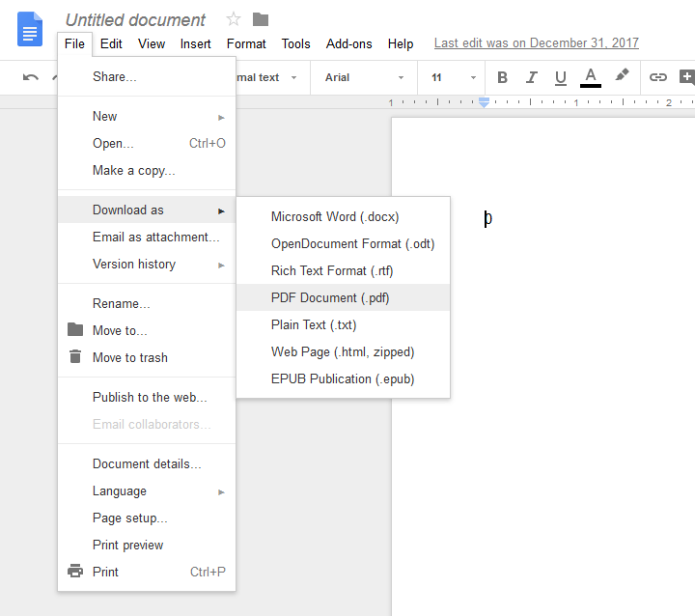Click the Google Docs home icon
The width and height of the screenshot is (695, 616).
pyautogui.click(x=30, y=29)
